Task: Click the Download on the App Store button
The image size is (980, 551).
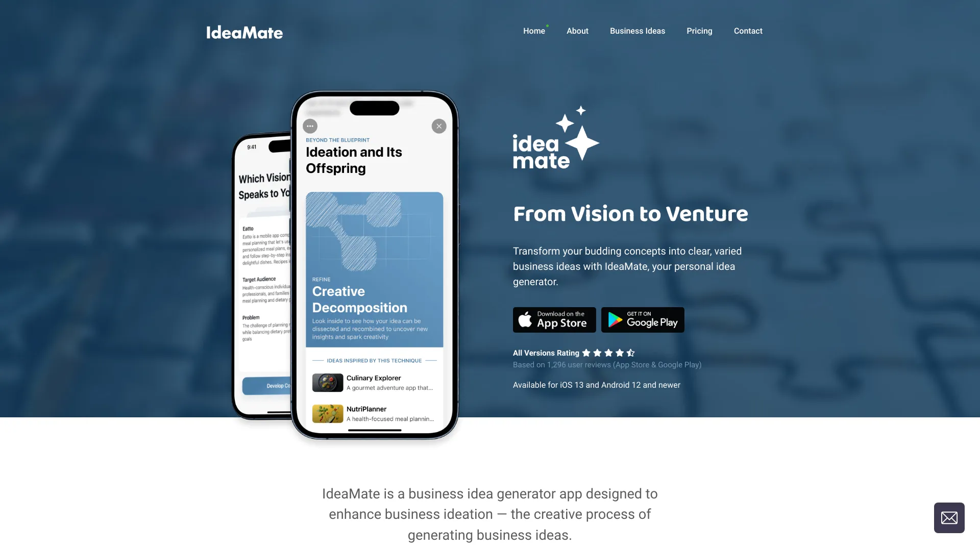Action: [x=554, y=319]
